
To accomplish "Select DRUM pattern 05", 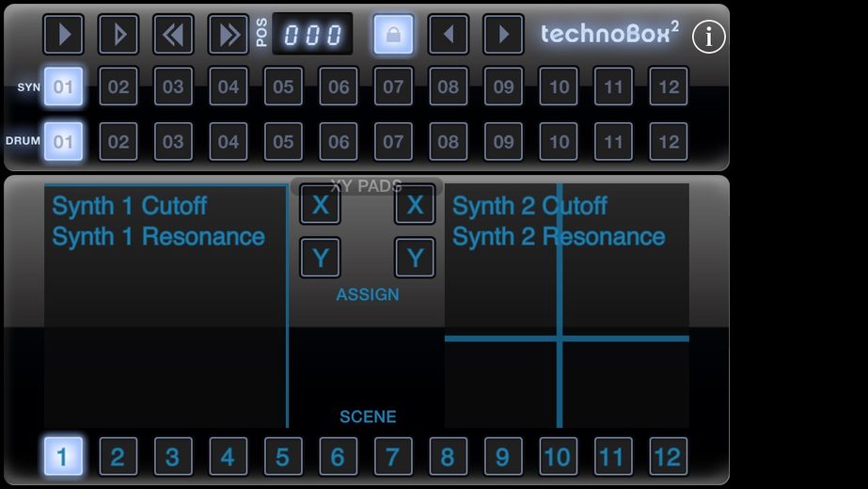I will (x=283, y=142).
